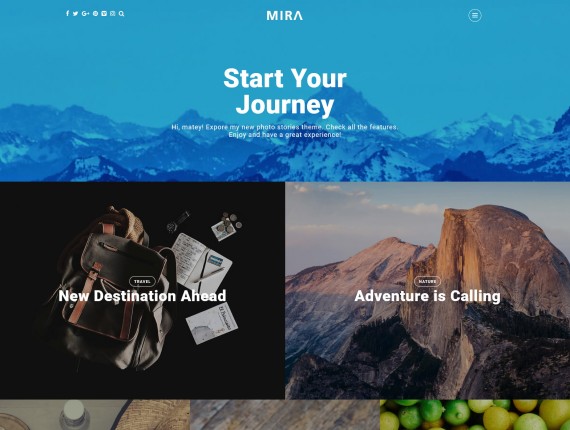Open the circular hamburger menu
The width and height of the screenshot is (570, 430).
475,15
